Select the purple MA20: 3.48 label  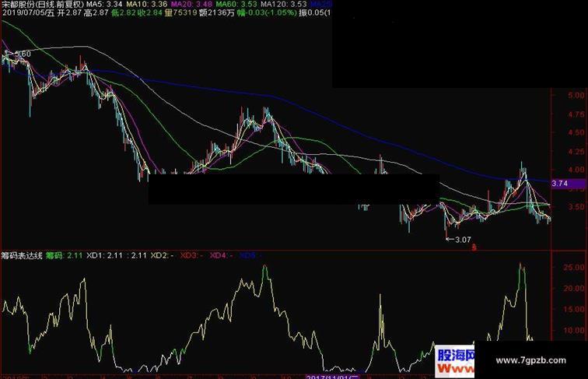click(191, 4)
